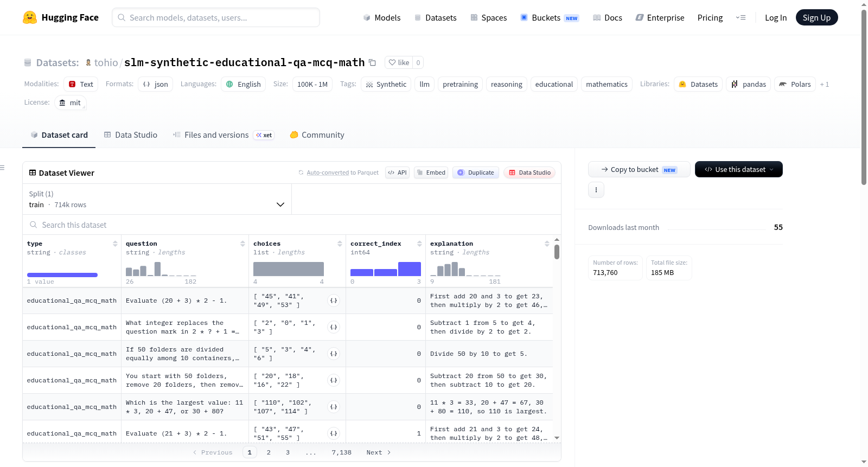The image size is (868, 467).
Task: Open the Pricing page link
Action: click(710, 17)
